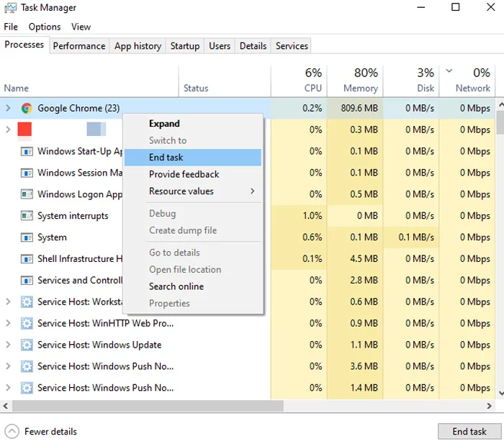The width and height of the screenshot is (504, 444).
Task: Switch to the Users tab
Action: tap(220, 46)
